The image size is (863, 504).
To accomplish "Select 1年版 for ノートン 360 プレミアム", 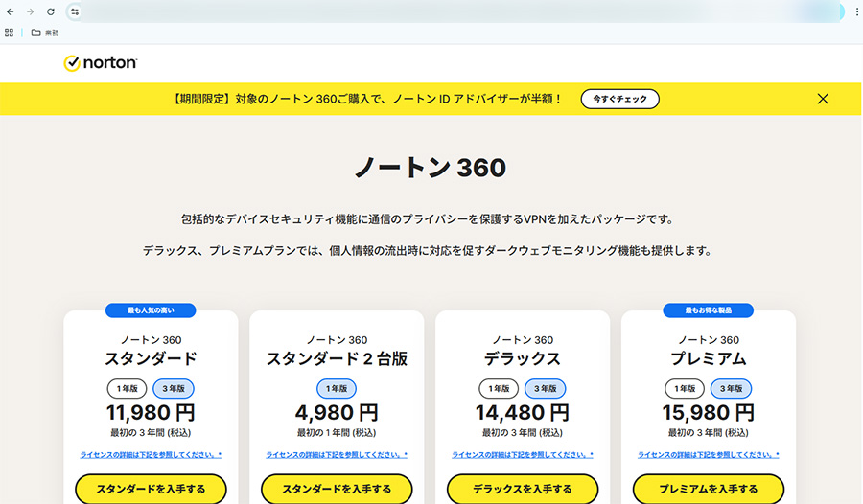I will 685,388.
